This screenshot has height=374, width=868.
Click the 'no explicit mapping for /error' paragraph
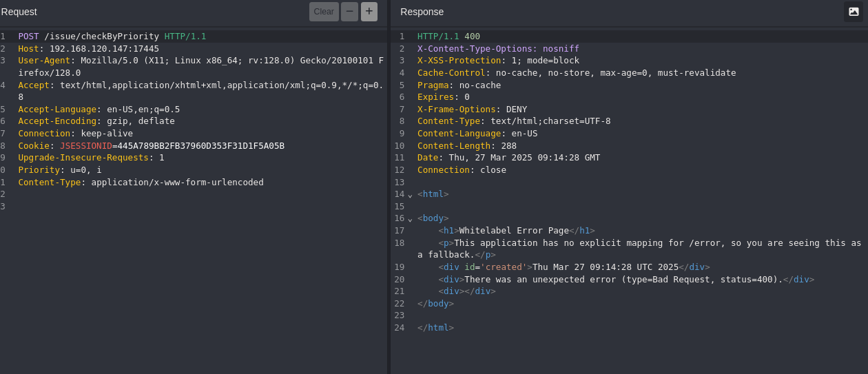click(639, 249)
